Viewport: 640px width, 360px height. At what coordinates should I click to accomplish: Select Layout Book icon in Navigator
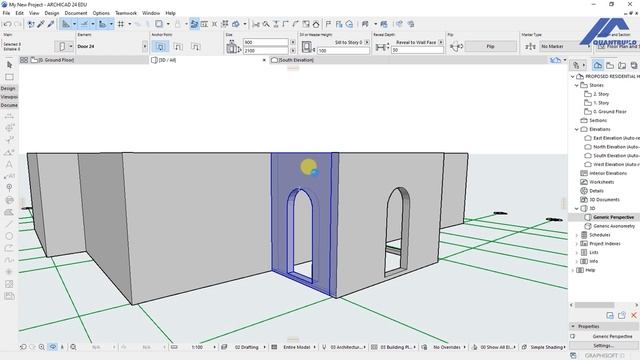(622, 65)
